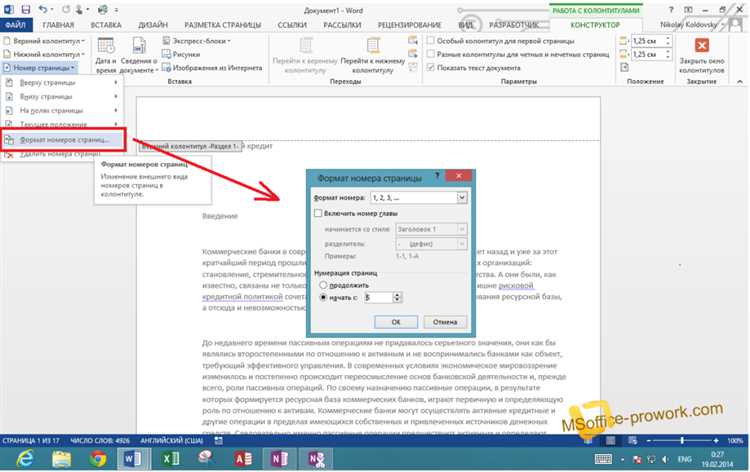Screen dimensions: 750x472
Task: Launch Google Chrome from the taskbar
Action: click(x=98, y=459)
